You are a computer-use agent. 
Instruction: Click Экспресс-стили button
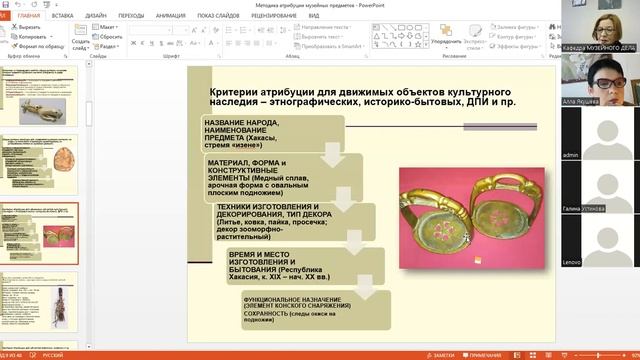[x=474, y=37]
